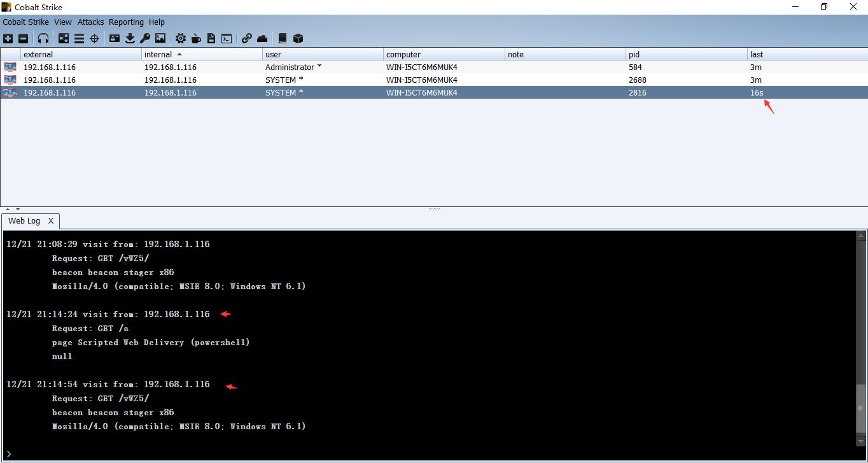Sort sessions by the last column header
This screenshot has height=463, width=868.
807,54
